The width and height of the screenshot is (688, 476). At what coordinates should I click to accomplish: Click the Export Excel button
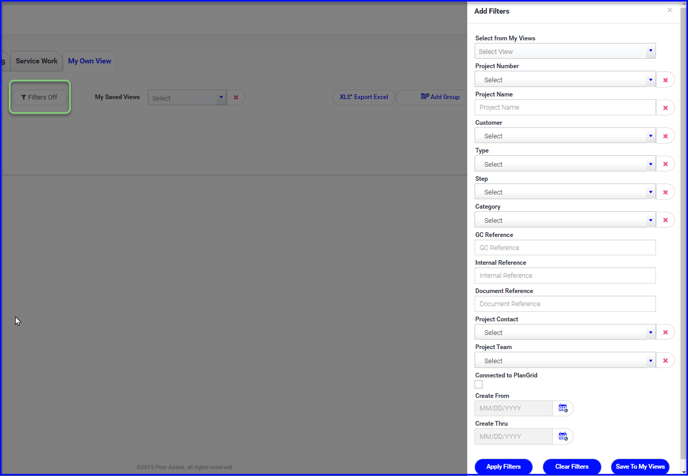(x=364, y=97)
